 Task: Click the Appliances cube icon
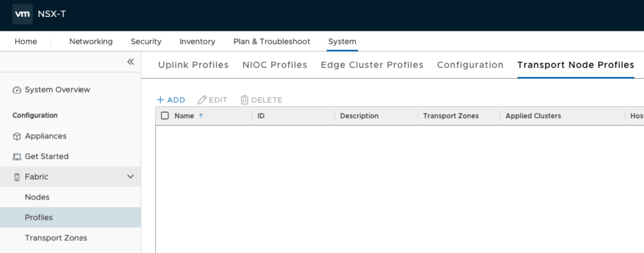[17, 137]
